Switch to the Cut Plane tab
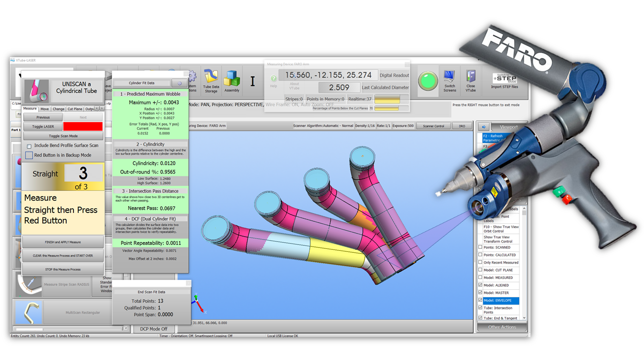 [x=75, y=109]
